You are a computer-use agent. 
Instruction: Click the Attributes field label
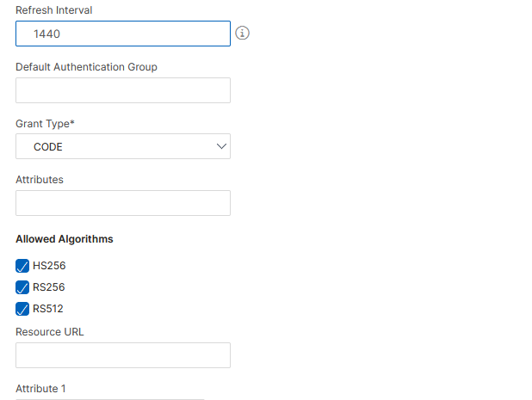(x=40, y=180)
